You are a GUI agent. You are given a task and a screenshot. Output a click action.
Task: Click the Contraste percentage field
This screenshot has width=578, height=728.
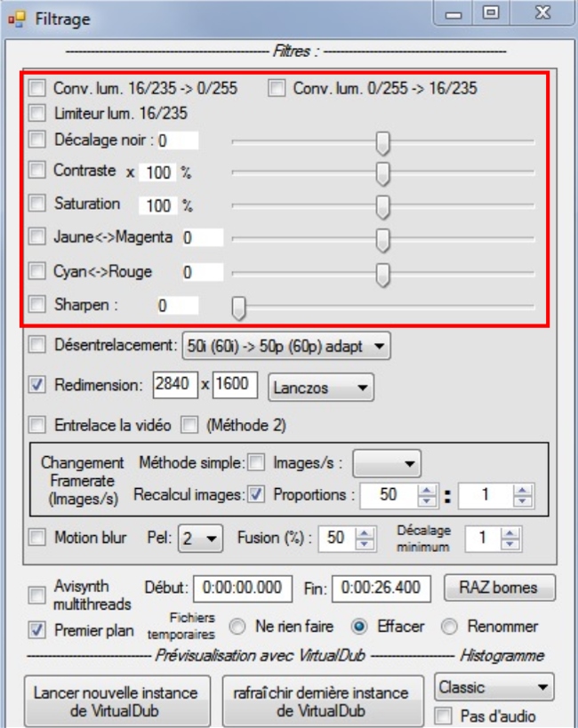158,172
